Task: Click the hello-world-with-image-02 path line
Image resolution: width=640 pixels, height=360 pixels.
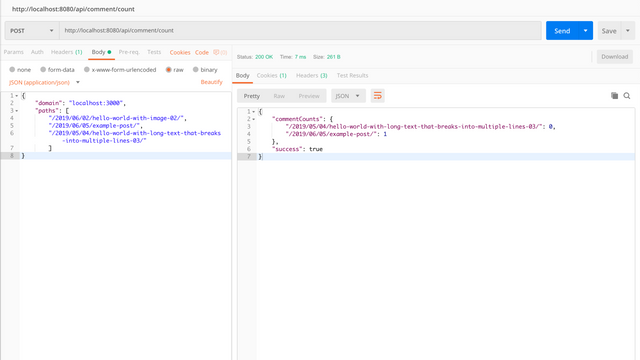Action: (118, 118)
